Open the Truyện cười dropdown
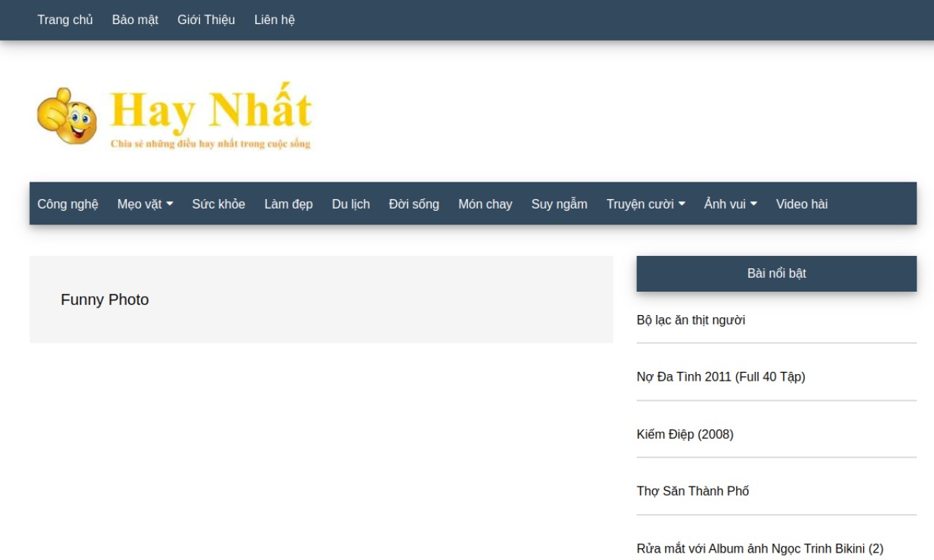Screen dimensions: 934x560 [646, 204]
